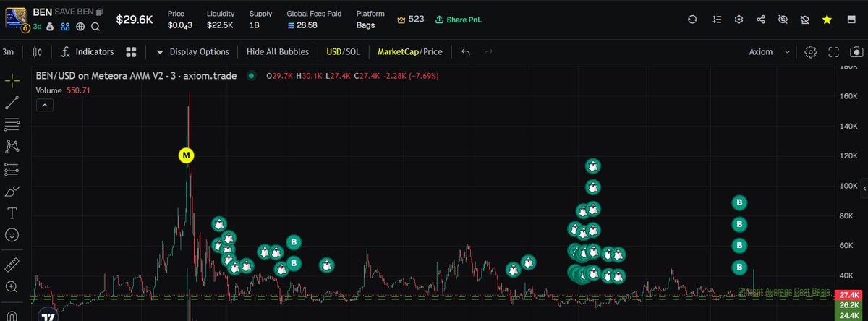The image size is (868, 321).
Task: Open the Fibonacci retracement lines tool
Action: click(12, 124)
